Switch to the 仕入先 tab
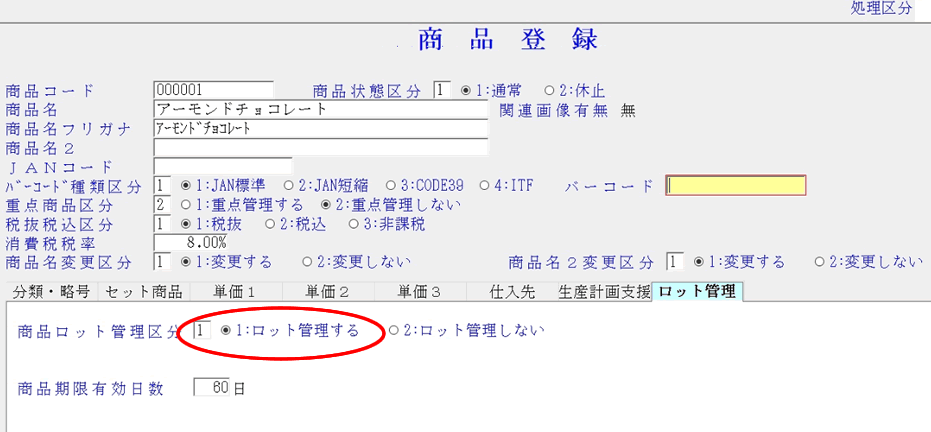The width and height of the screenshot is (931, 432). pos(515,292)
